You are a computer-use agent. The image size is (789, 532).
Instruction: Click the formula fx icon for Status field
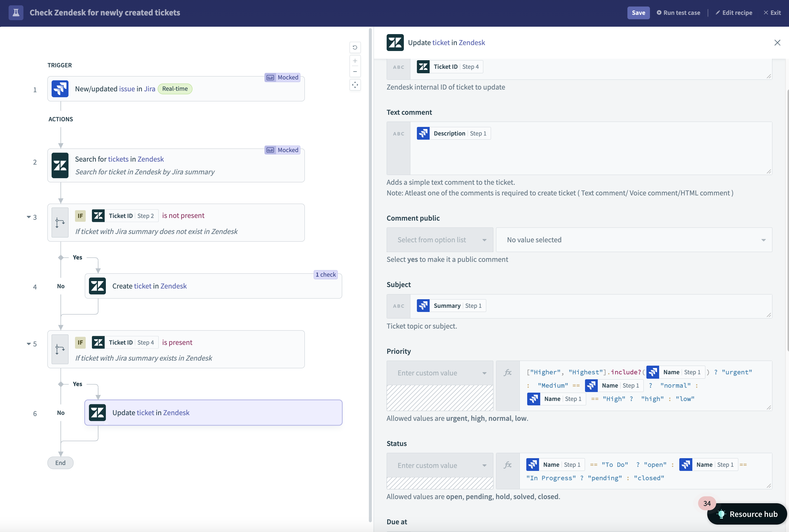507,464
